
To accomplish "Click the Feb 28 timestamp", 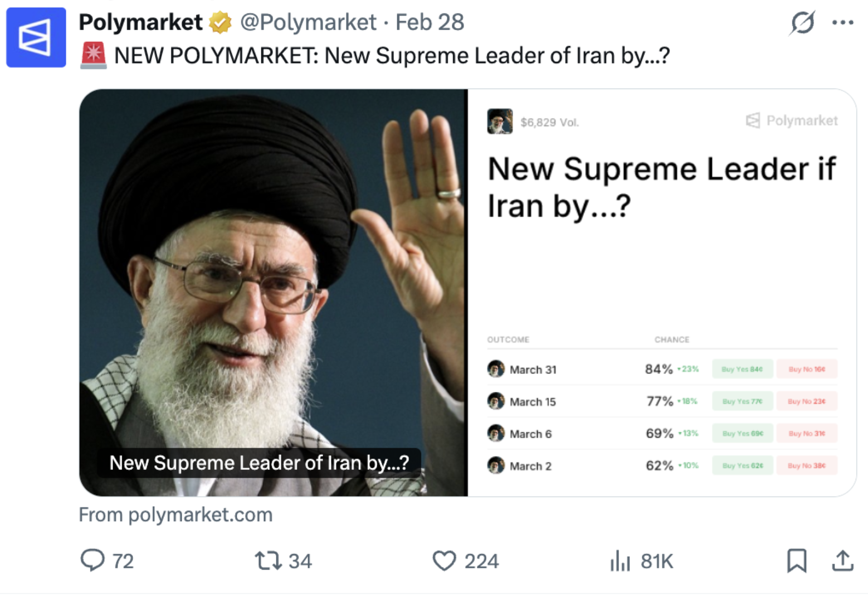I will click(430, 22).
